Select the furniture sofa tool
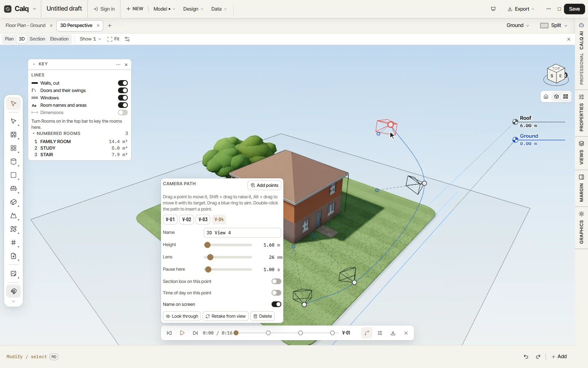 [x=13, y=188]
